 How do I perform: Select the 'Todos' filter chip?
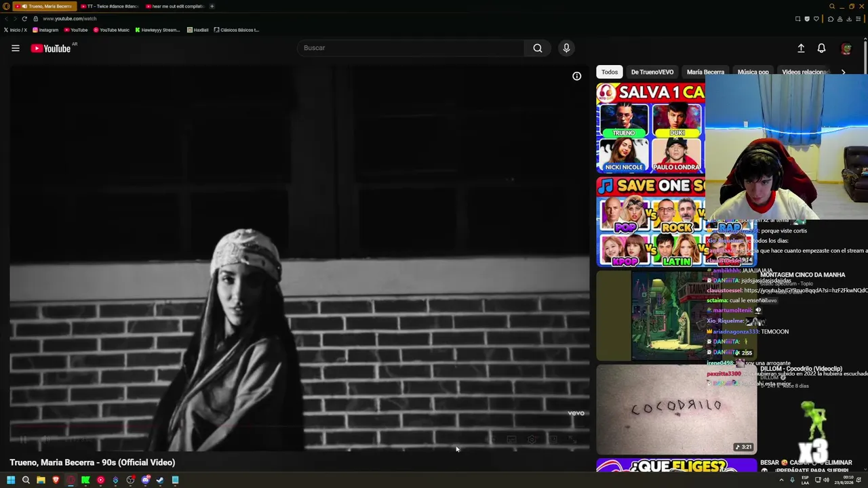tap(610, 72)
